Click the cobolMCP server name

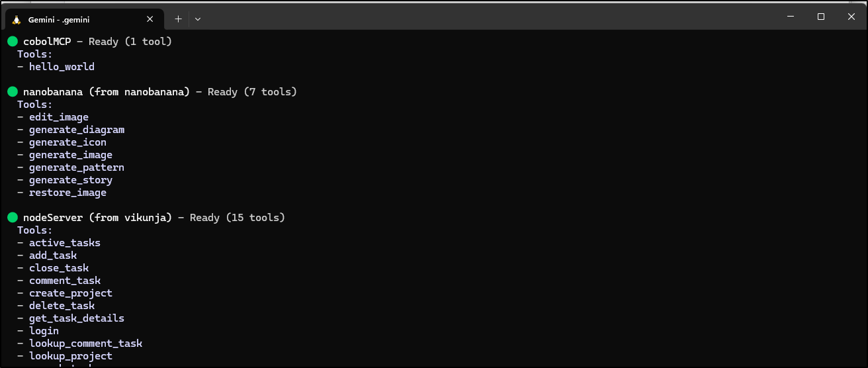point(47,42)
